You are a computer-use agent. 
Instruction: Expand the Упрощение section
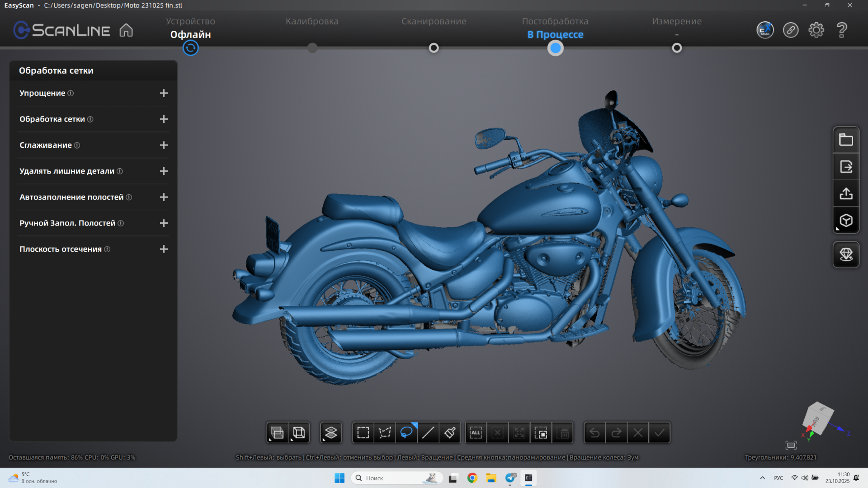pos(164,93)
